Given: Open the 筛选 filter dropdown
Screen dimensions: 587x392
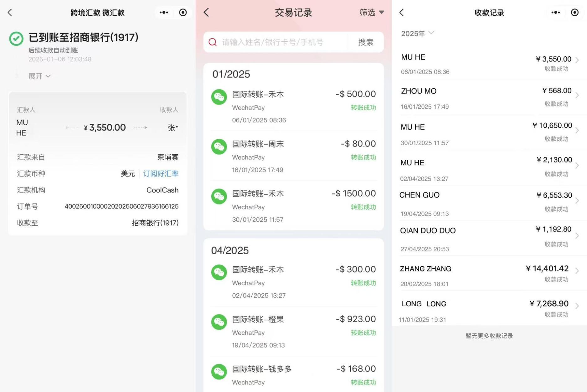Looking at the screenshot, I should pyautogui.click(x=372, y=13).
